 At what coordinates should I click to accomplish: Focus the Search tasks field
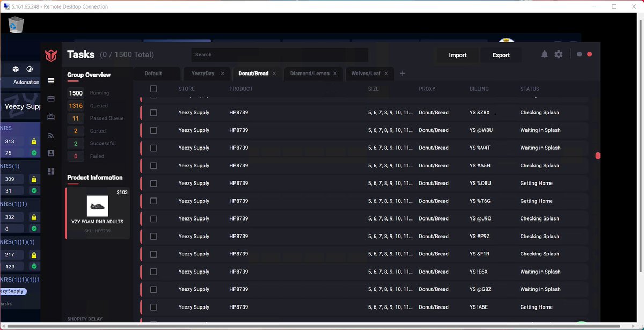(280, 55)
